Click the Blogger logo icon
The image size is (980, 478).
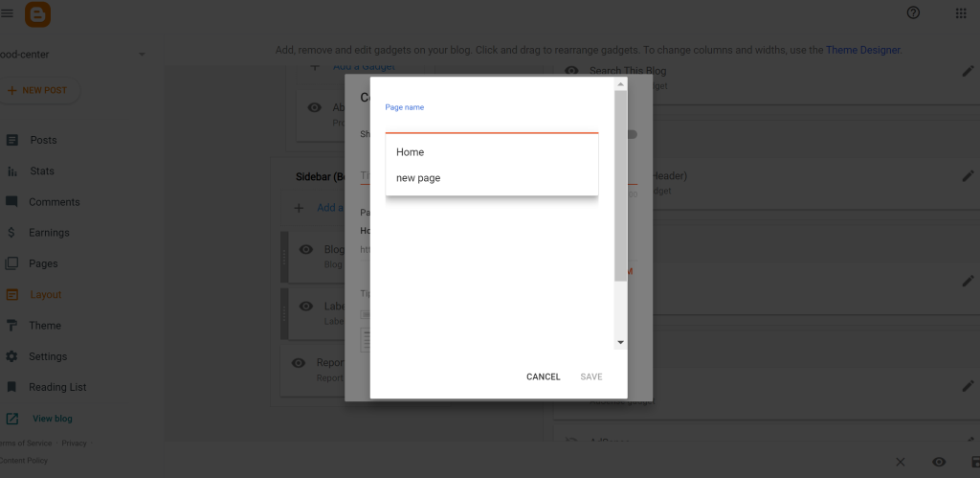click(x=37, y=13)
